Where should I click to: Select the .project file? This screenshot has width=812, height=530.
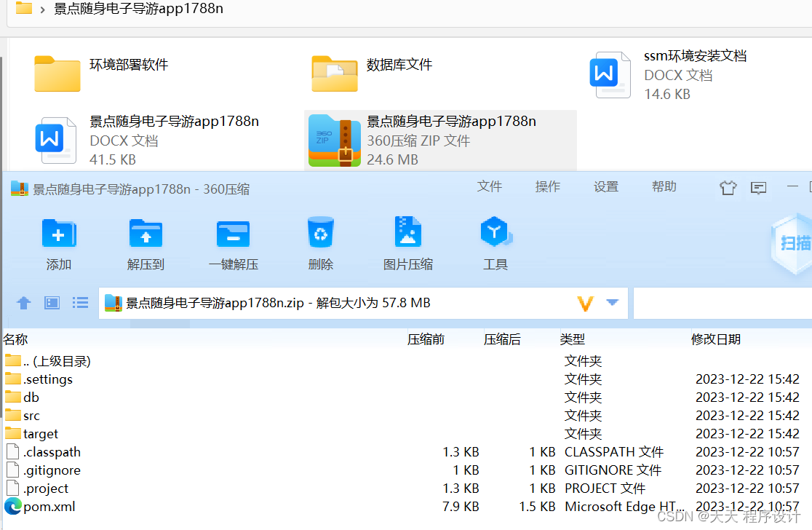(x=406, y=488)
